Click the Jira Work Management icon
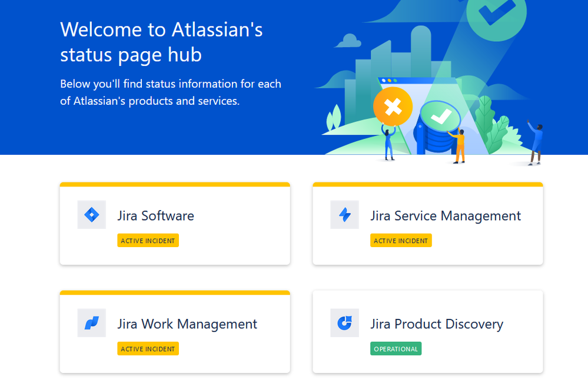This screenshot has height=386, width=588. 91,323
